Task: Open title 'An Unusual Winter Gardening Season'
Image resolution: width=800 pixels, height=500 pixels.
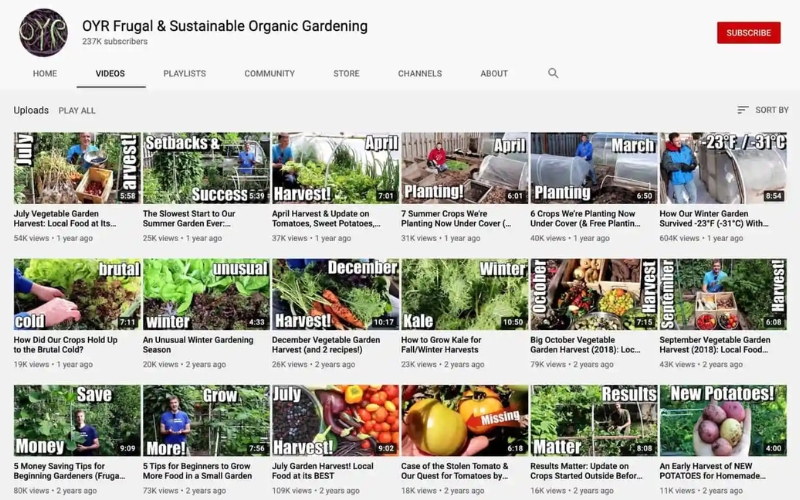Action: [198, 344]
